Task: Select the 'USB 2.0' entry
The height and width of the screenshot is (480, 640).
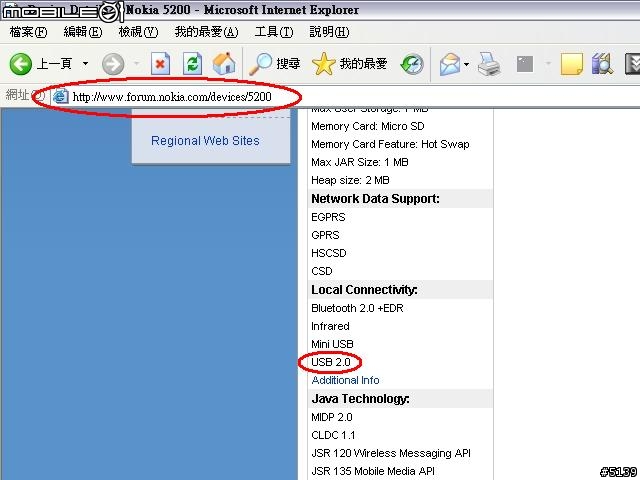Action: [331, 362]
